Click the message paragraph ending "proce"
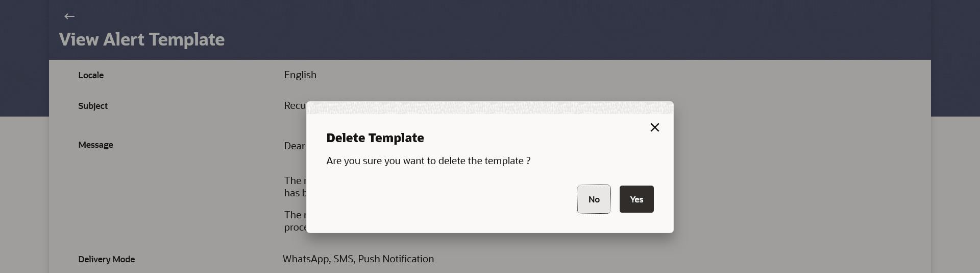Image resolution: width=980 pixels, height=273 pixels. pyautogui.click(x=295, y=221)
